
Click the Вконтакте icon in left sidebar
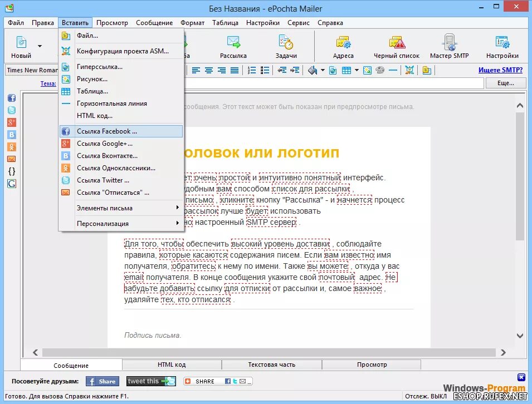[12, 135]
